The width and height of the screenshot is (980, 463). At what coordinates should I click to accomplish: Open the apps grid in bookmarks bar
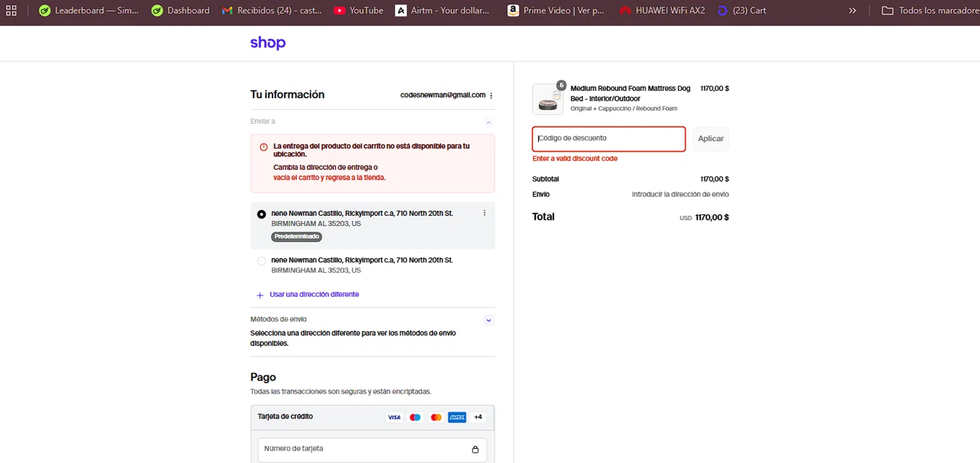(11, 10)
